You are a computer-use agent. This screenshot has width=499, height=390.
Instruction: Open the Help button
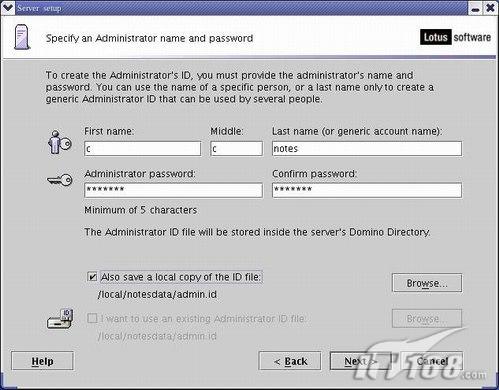click(x=42, y=361)
